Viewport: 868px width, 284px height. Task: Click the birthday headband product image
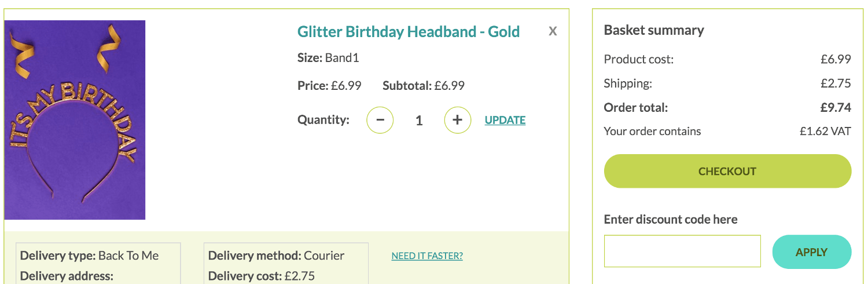pos(75,120)
